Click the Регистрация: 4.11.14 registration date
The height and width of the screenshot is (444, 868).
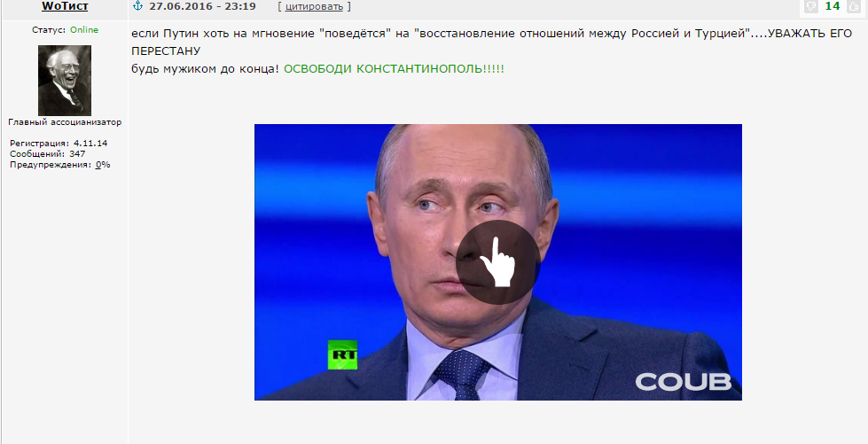coord(59,143)
